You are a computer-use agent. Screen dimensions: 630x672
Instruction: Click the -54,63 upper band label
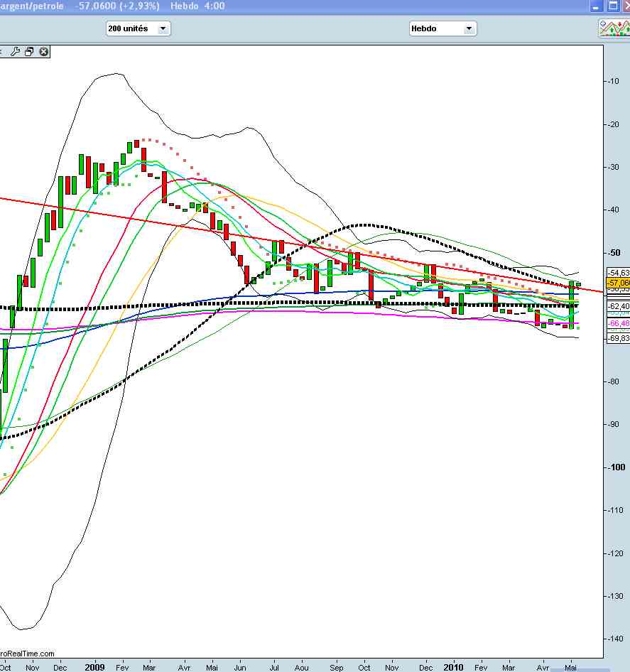[617, 273]
